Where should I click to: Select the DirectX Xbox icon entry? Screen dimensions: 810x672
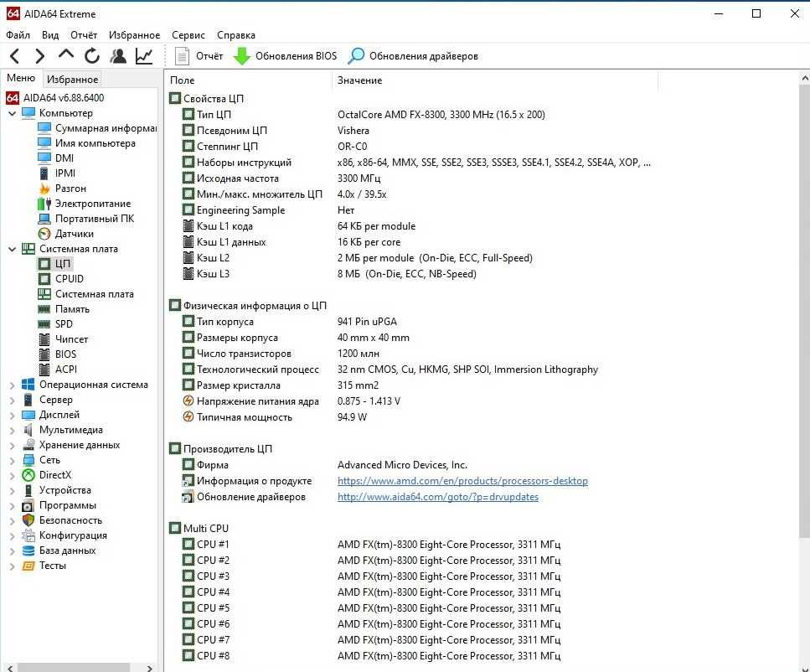(x=47, y=475)
